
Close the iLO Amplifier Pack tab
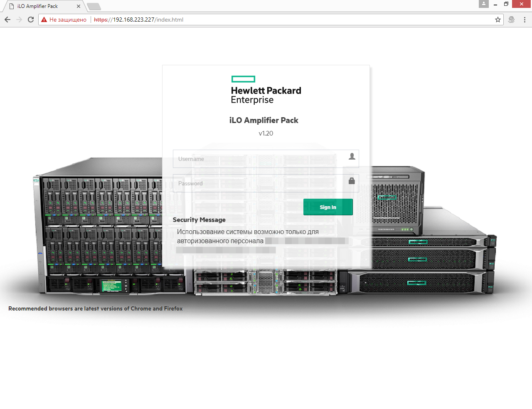coord(79,6)
